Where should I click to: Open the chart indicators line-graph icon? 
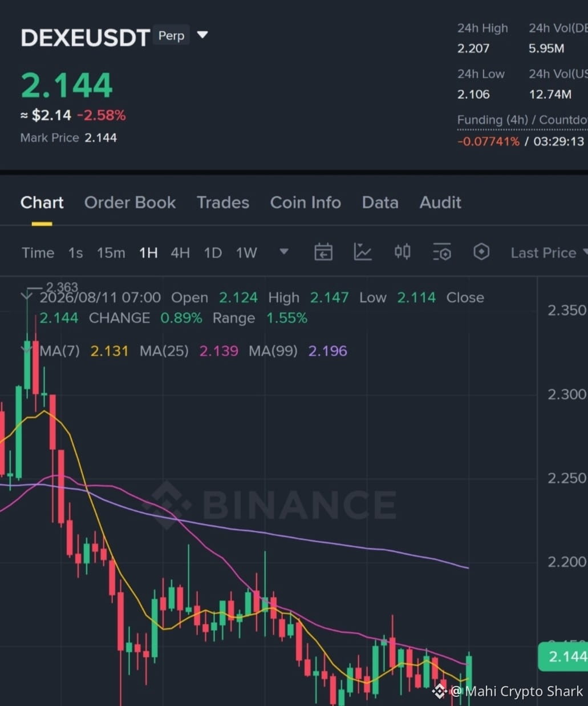[x=363, y=252]
